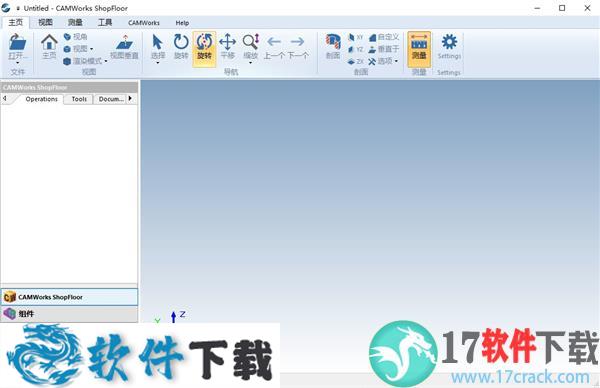Go to 下一个 next view arrow
The image size is (600, 388).
(298, 47)
